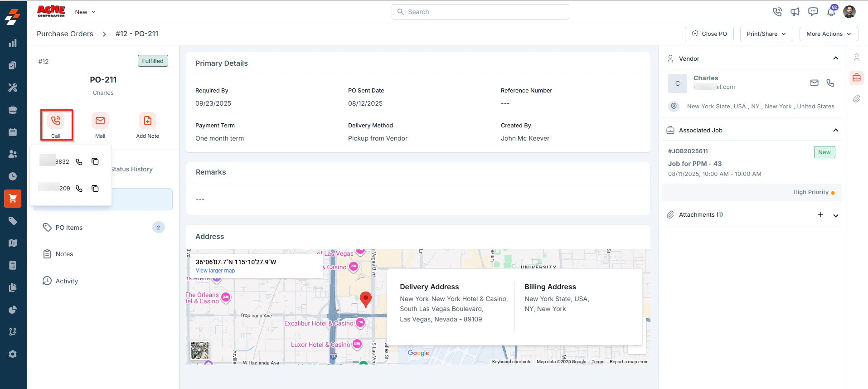Open the announcements megaphone icon

(x=795, y=12)
